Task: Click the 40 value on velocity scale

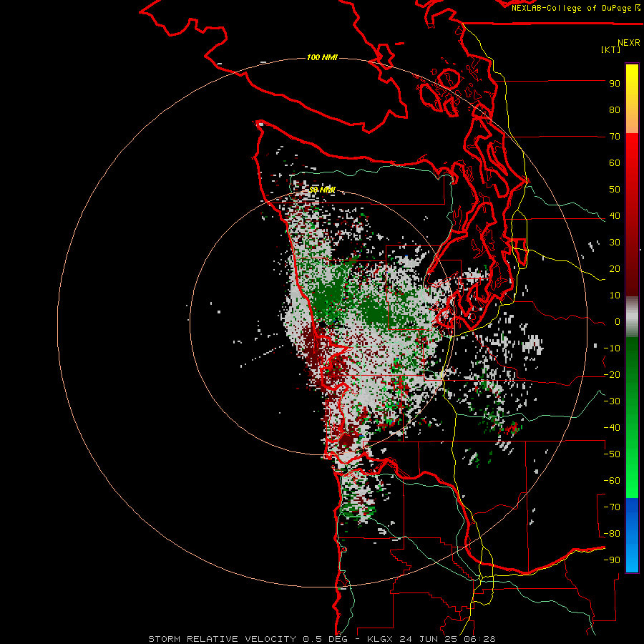Action: pos(615,216)
